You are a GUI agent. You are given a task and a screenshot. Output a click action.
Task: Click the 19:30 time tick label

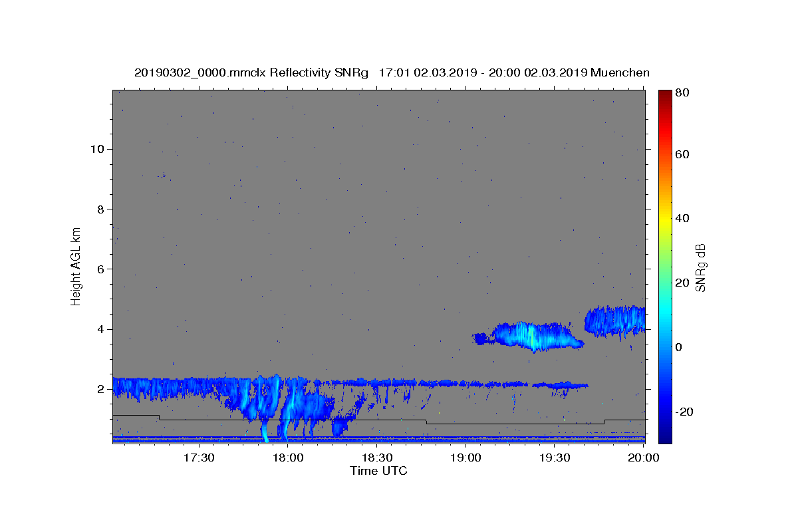tap(555, 458)
